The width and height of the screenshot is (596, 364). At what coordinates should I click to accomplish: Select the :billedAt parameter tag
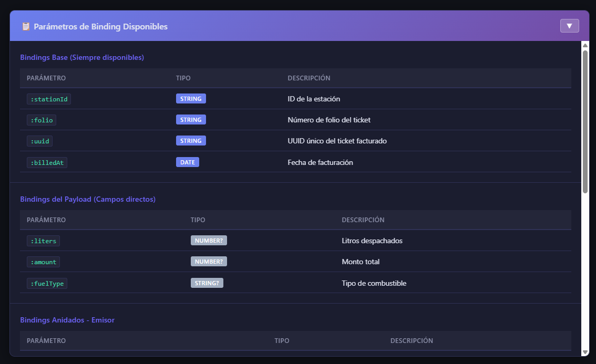47,163
